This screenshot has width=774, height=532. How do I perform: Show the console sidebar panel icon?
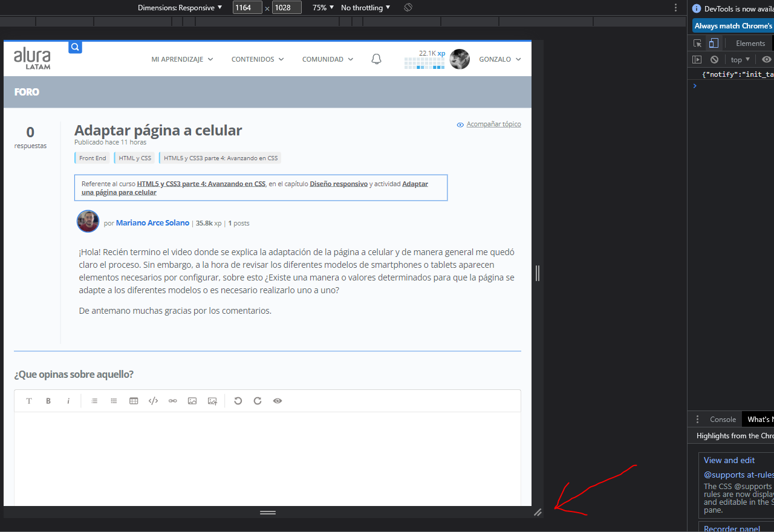[x=697, y=59]
